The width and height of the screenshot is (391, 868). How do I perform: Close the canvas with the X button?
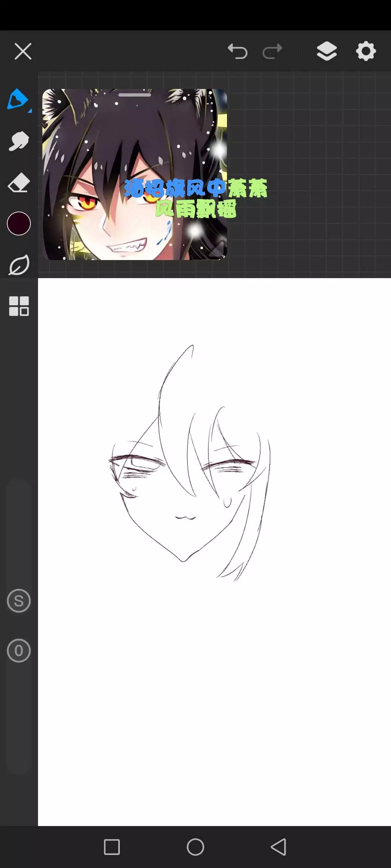[x=23, y=51]
